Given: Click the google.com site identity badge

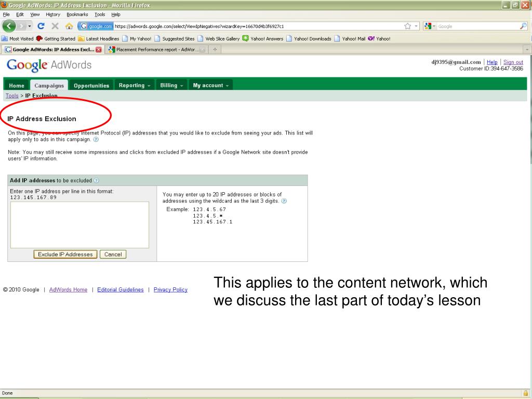Looking at the screenshot, I should click(x=96, y=26).
